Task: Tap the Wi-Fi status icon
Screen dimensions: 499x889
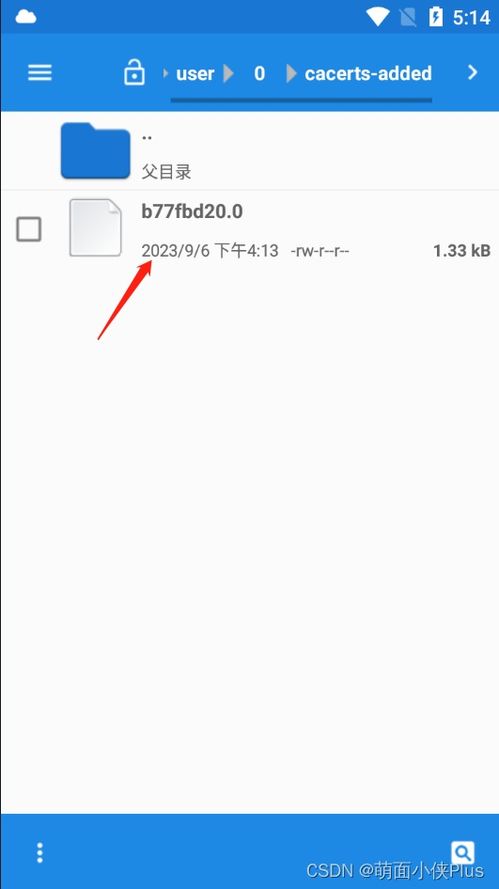Action: click(x=377, y=17)
